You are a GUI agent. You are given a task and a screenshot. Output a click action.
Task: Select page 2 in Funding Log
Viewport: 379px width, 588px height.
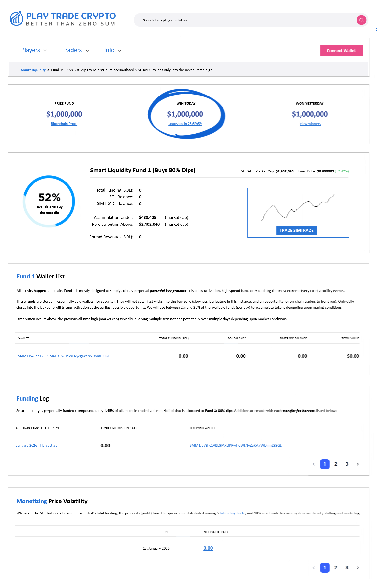click(x=336, y=464)
